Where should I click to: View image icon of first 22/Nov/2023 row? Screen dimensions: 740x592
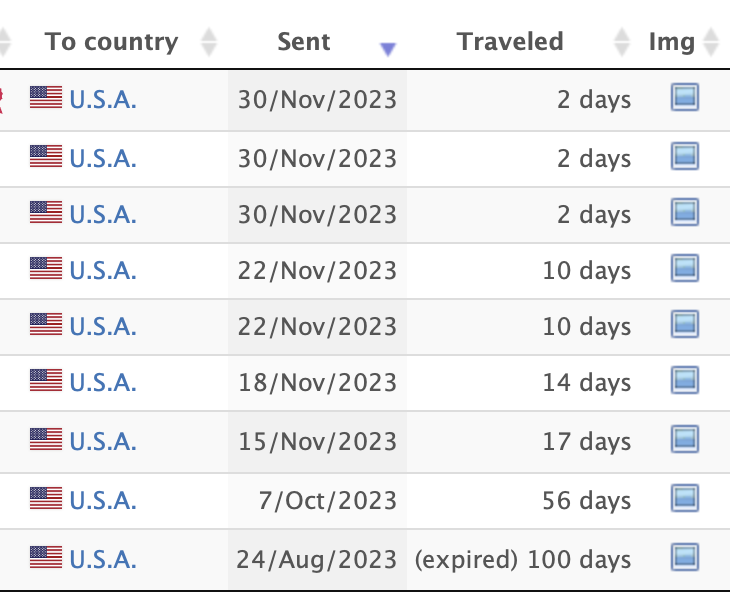(685, 268)
